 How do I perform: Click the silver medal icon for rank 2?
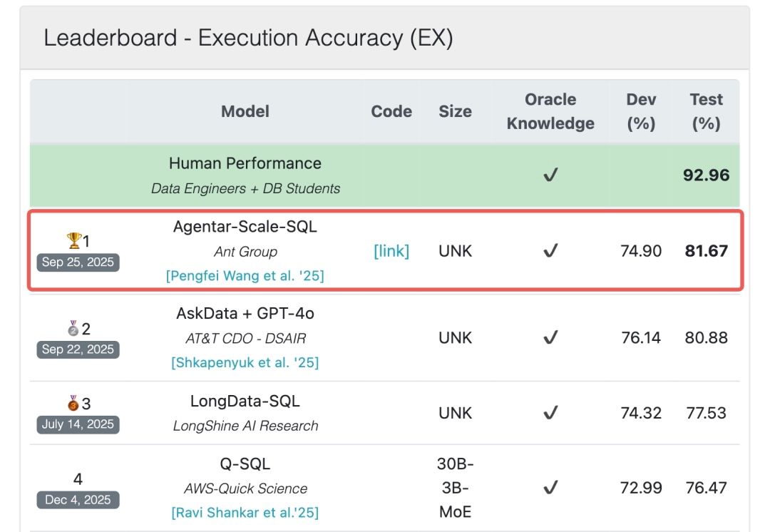(73, 329)
